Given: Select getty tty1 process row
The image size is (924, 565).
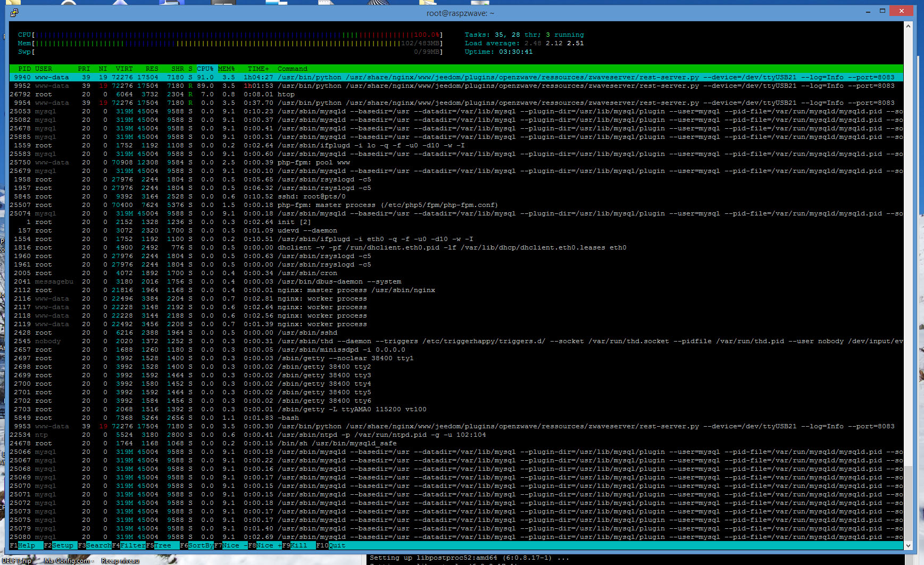Looking at the screenshot, I should coord(456,358).
